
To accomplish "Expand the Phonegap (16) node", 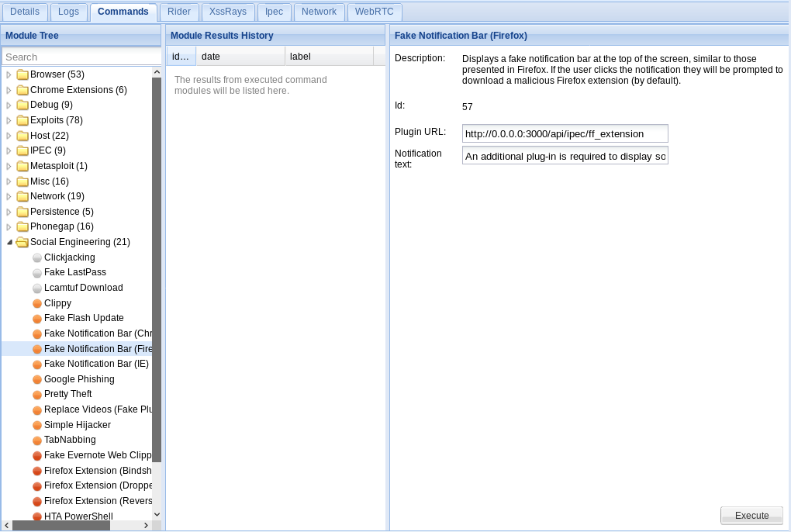I will 9,227.
